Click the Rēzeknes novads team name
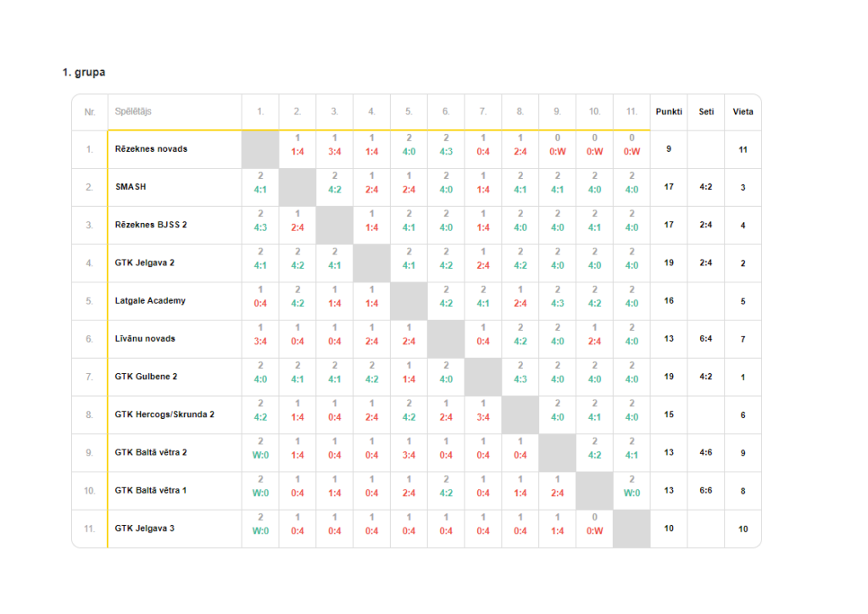868x614 pixels. [151, 149]
